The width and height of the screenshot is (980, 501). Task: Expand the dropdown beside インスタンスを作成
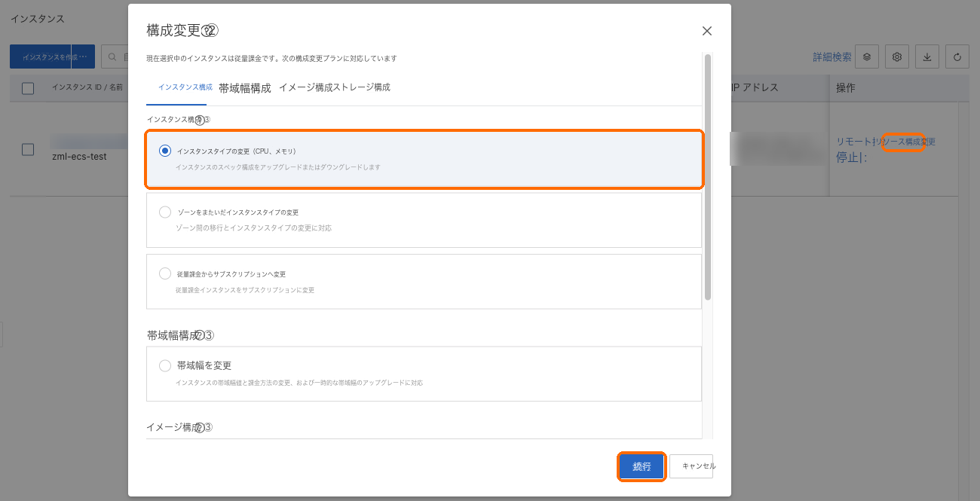[x=83, y=57]
